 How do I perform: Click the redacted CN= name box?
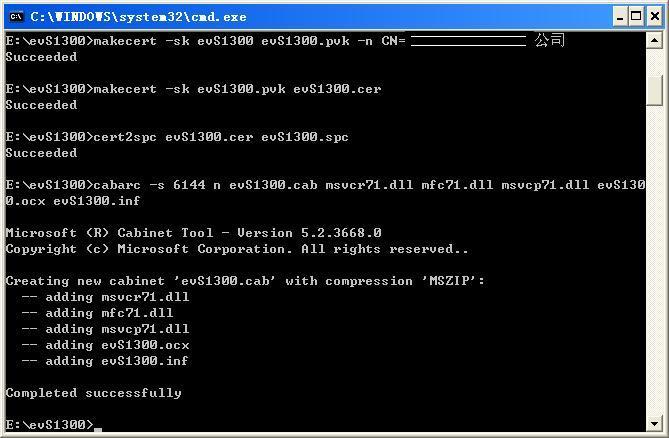coord(468,41)
